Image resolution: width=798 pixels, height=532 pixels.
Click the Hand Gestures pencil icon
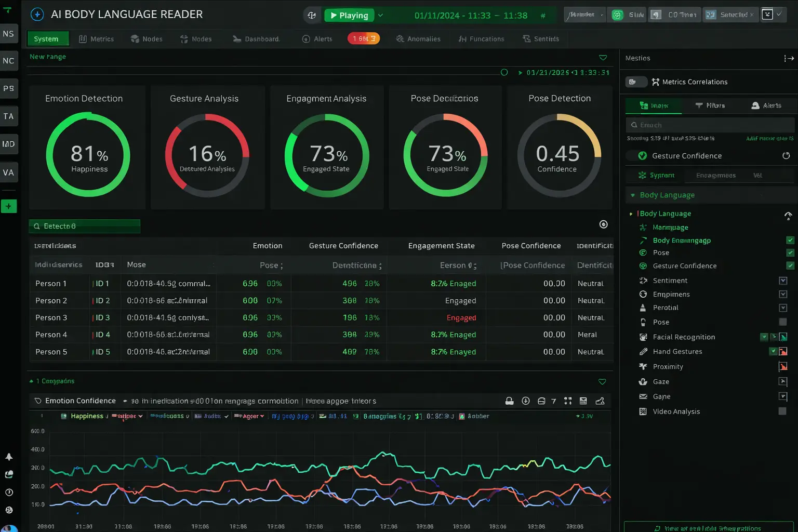click(x=643, y=352)
